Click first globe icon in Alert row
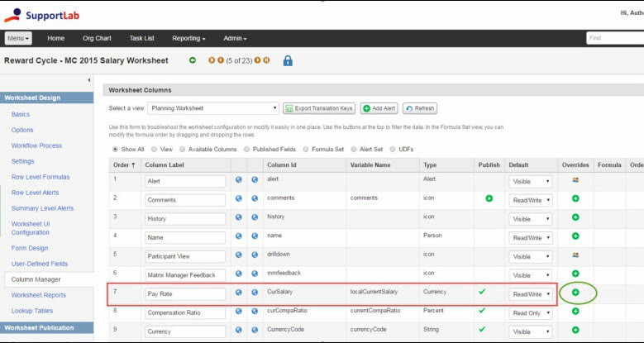The width and height of the screenshot is (644, 343). click(x=239, y=179)
